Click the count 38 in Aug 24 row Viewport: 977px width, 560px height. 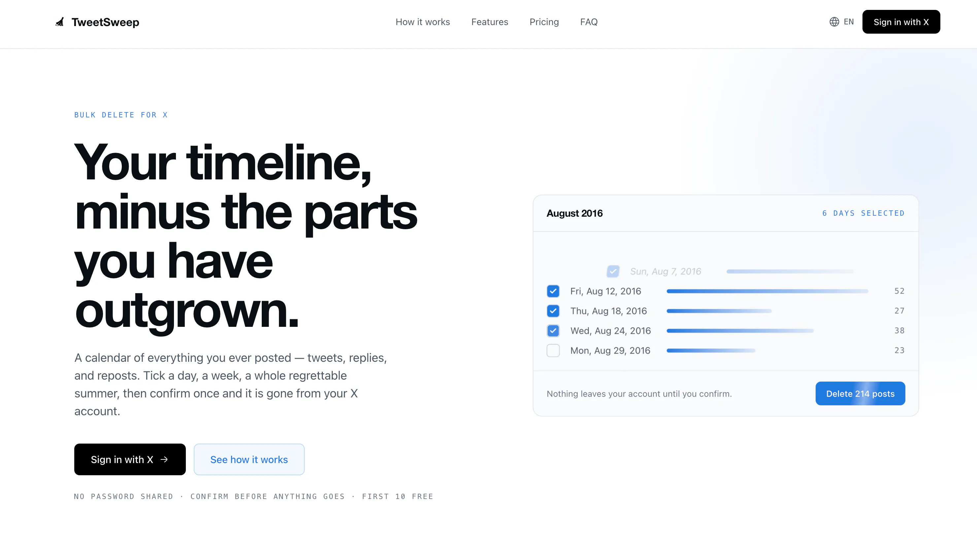tap(899, 330)
